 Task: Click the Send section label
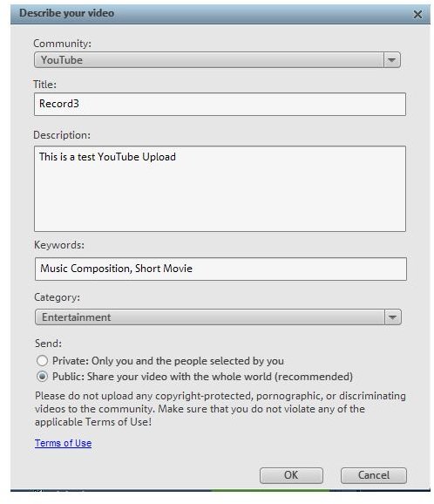(x=48, y=344)
